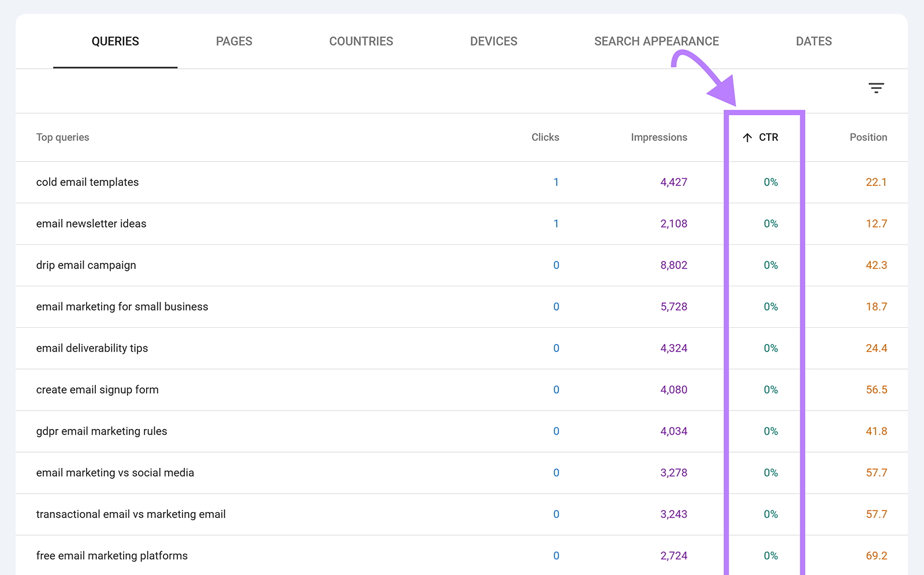The width and height of the screenshot is (924, 575).
Task: Sort the table by Impressions column
Action: [658, 137]
